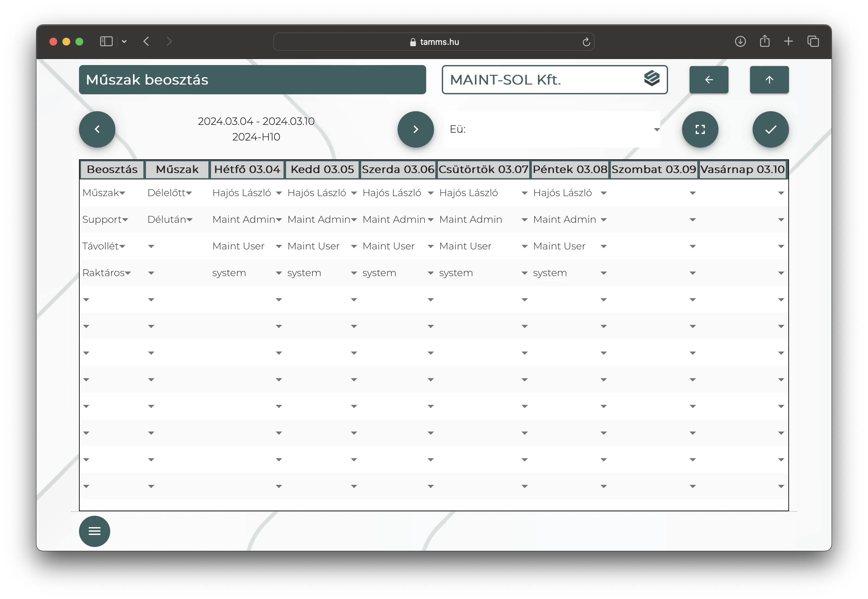Click the Beosztás column header
This screenshot has width=868, height=599.
[x=112, y=169]
